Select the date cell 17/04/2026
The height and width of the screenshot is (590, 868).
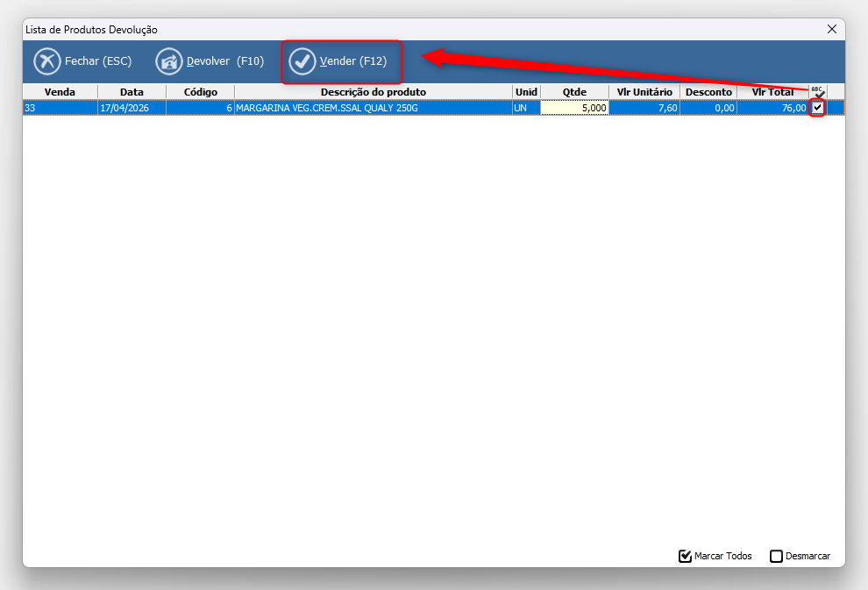click(x=132, y=107)
